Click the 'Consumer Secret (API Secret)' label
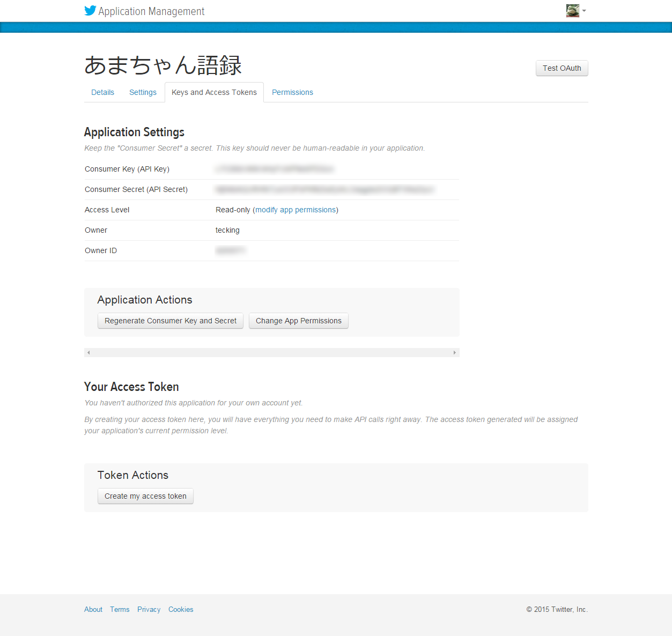The height and width of the screenshot is (636, 672). tap(136, 189)
